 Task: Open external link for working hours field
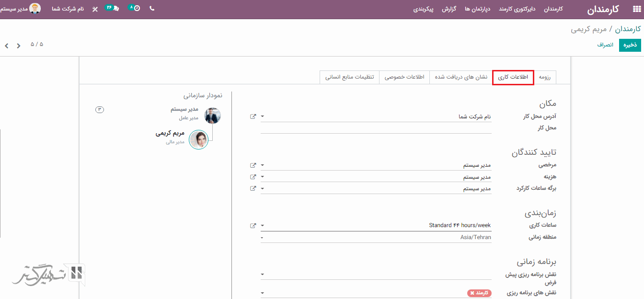click(x=253, y=225)
